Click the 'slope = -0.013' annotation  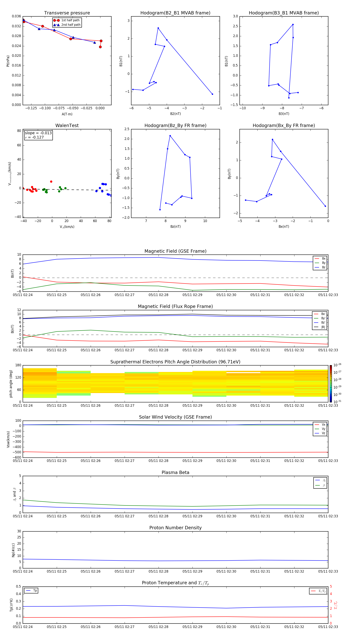38,133
